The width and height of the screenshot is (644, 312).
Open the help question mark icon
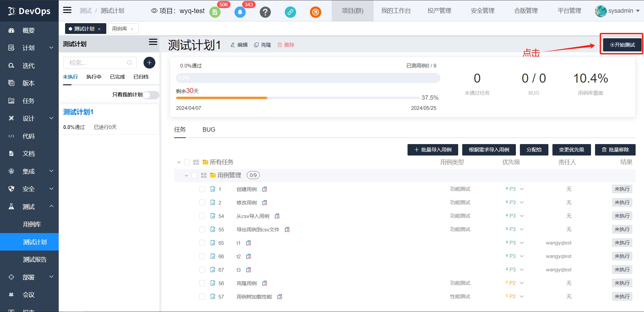[265, 12]
